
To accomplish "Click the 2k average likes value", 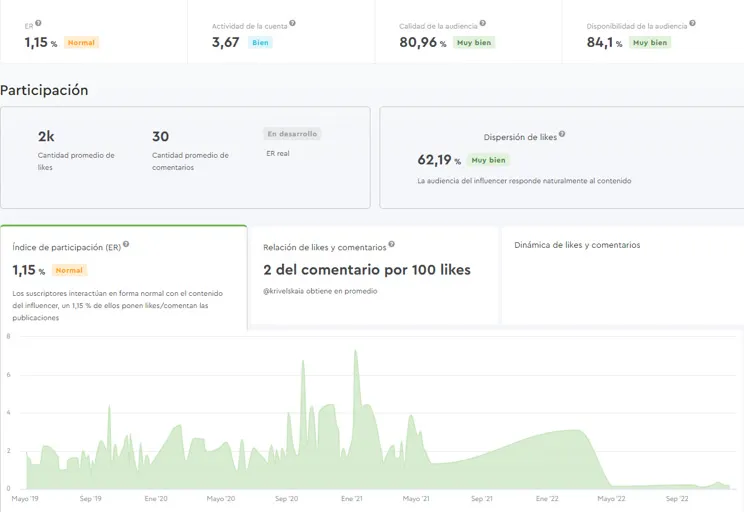I will coord(46,137).
